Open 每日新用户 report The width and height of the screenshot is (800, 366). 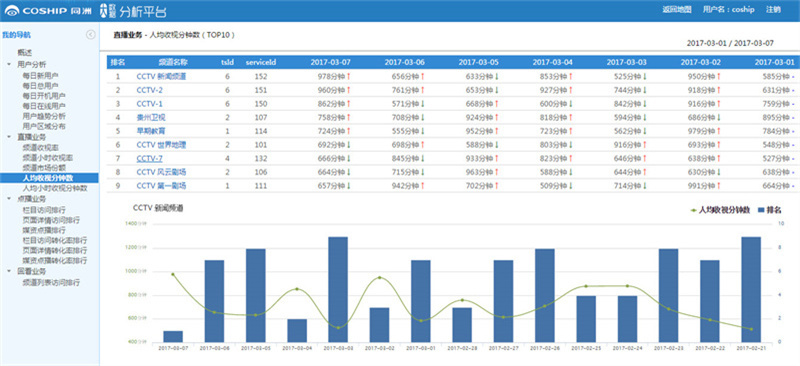[x=40, y=75]
